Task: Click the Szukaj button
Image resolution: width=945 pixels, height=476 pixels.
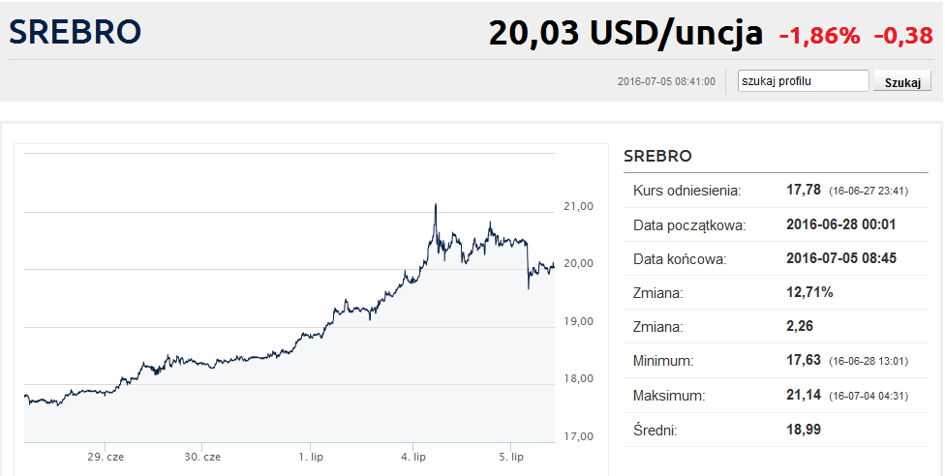Action: click(x=902, y=82)
